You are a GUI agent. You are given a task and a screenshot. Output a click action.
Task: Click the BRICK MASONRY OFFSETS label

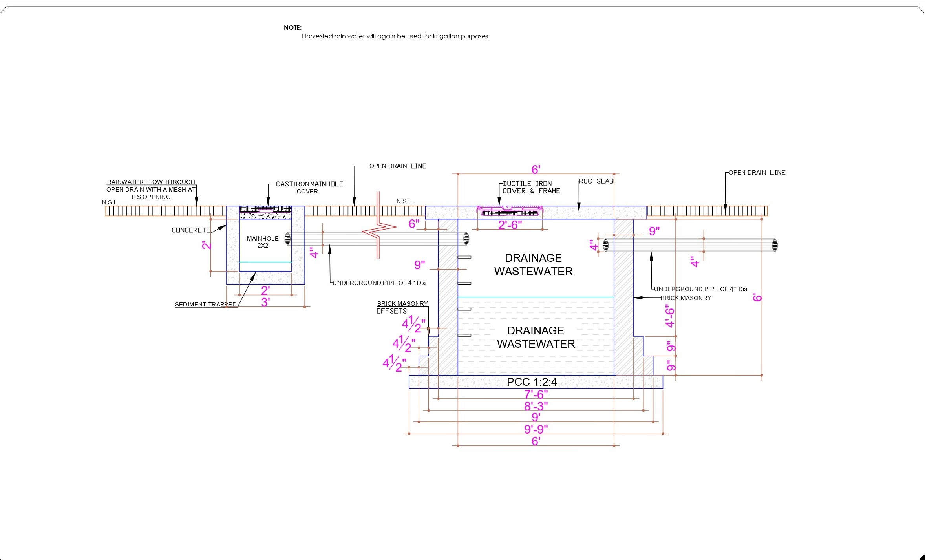(402, 307)
